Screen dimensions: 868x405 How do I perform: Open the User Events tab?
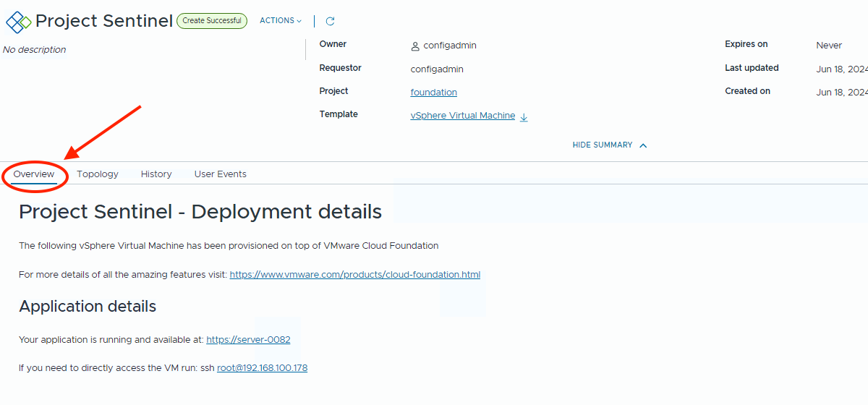point(221,174)
